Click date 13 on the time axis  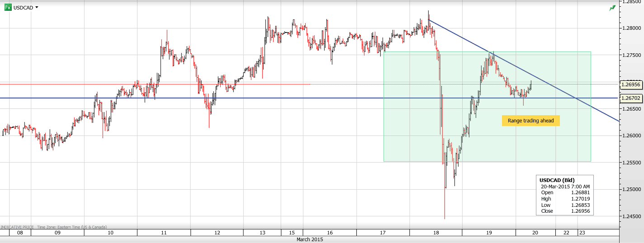(262, 233)
